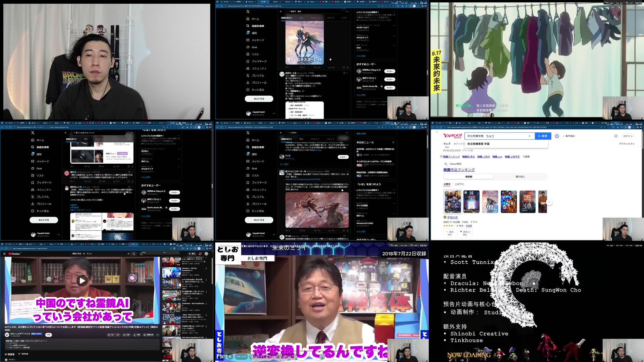This screenshot has width=644, height=362.
Task: Click the Yahoo ログイン button
Action: [628, 136]
